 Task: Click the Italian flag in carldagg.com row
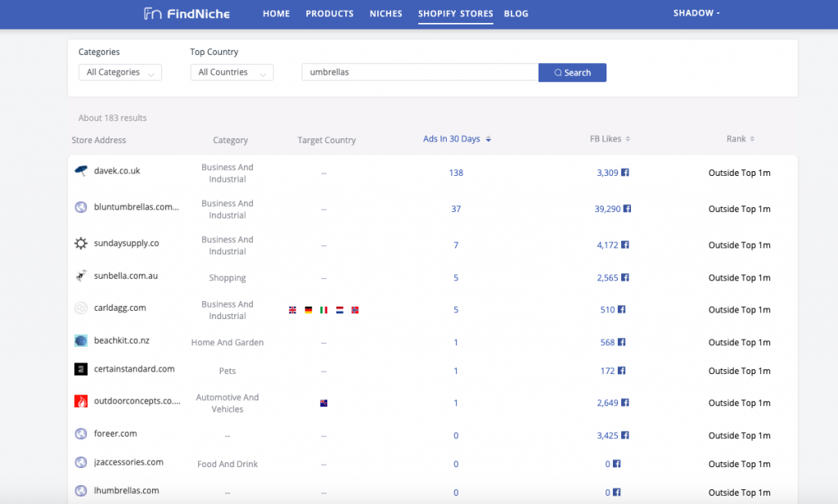324,310
